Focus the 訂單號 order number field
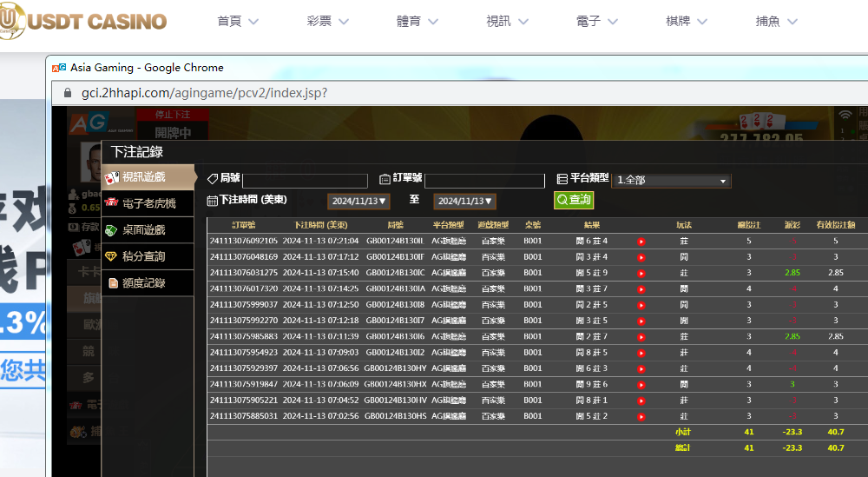 click(483, 181)
